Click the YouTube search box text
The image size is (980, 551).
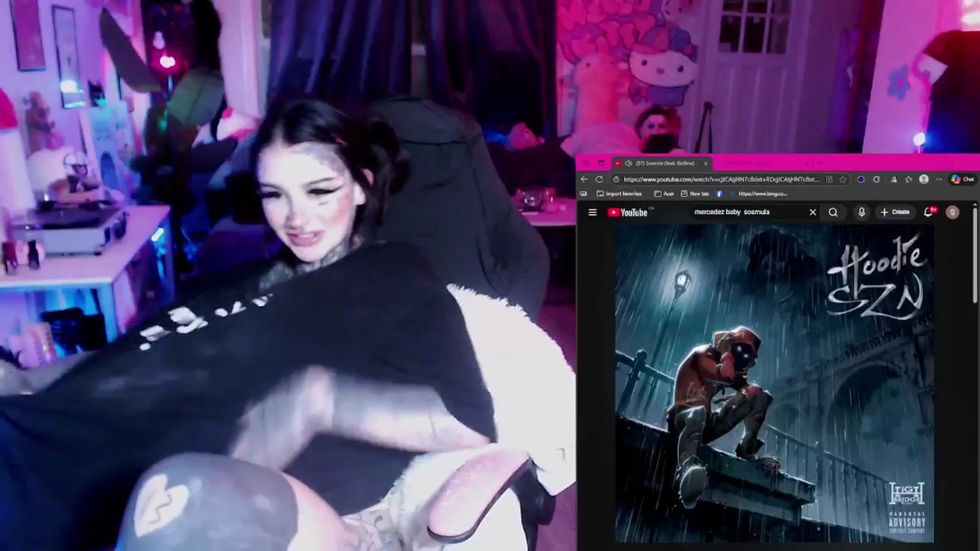coord(732,212)
